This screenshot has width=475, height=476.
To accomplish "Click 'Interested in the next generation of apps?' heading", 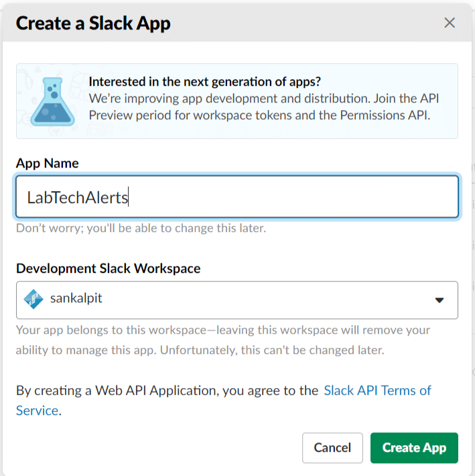I will (205, 81).
